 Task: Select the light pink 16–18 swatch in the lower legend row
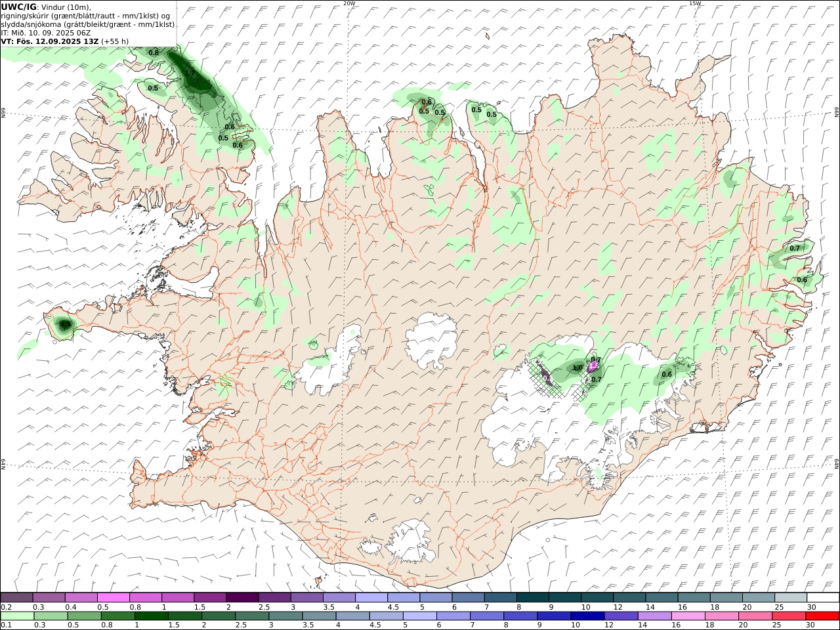[x=688, y=616]
